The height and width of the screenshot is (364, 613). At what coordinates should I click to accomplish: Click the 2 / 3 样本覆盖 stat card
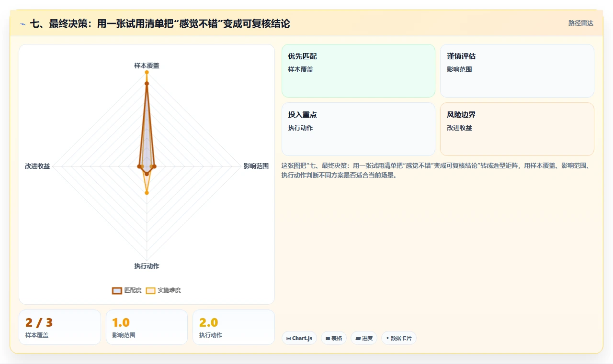pyautogui.click(x=60, y=327)
